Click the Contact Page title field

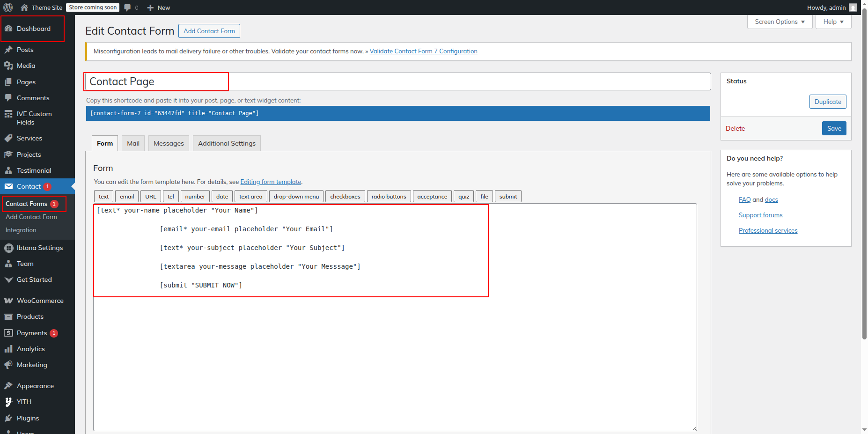(397, 81)
